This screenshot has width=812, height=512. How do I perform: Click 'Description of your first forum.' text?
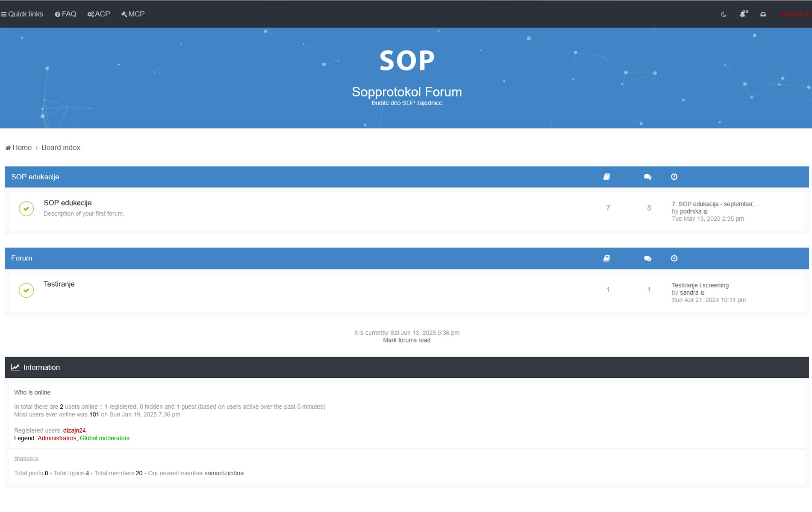[84, 214]
